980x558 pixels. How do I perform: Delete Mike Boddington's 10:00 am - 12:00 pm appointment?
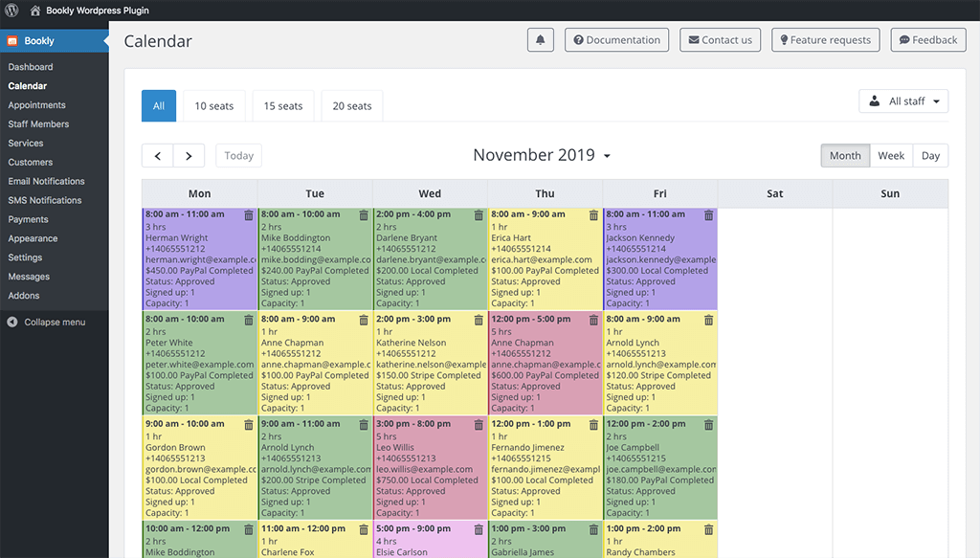248,530
